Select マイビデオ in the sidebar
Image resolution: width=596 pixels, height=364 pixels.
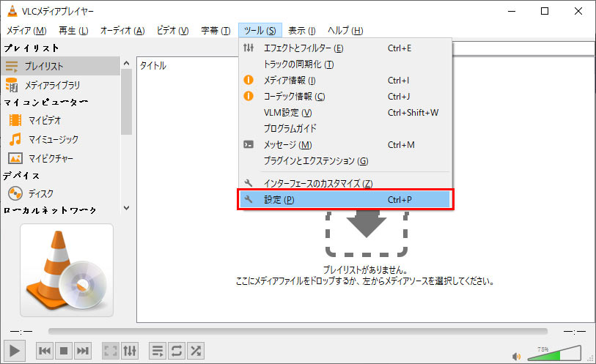point(45,120)
